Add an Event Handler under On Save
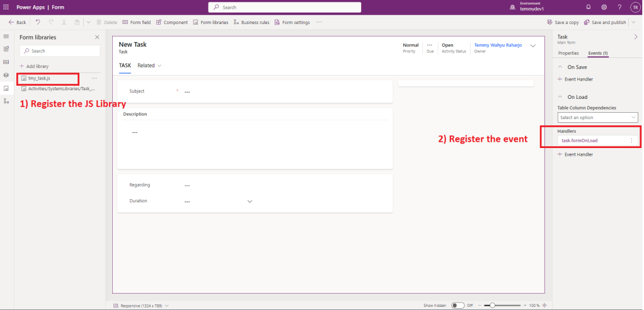The image size is (644, 310). (x=575, y=79)
